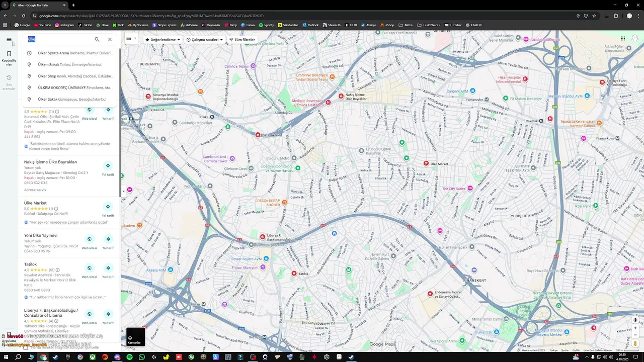
Task: Open the Guild Wars 2 bookmark folder
Action: coord(429,25)
